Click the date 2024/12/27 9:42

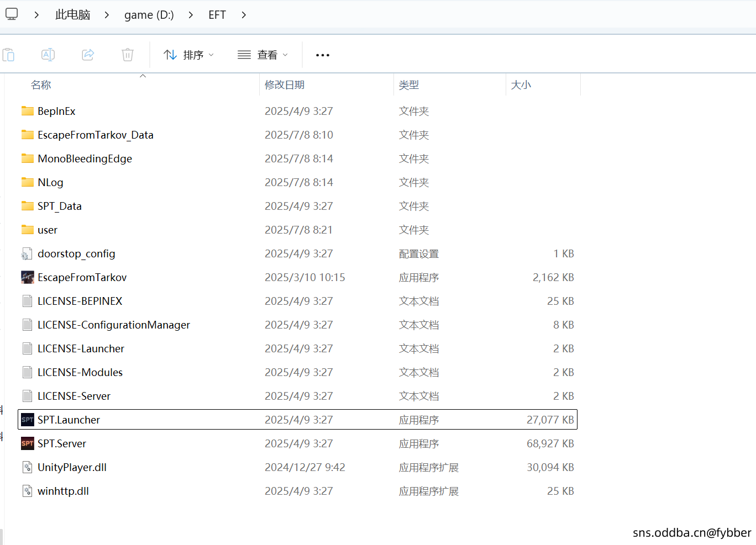tap(305, 467)
